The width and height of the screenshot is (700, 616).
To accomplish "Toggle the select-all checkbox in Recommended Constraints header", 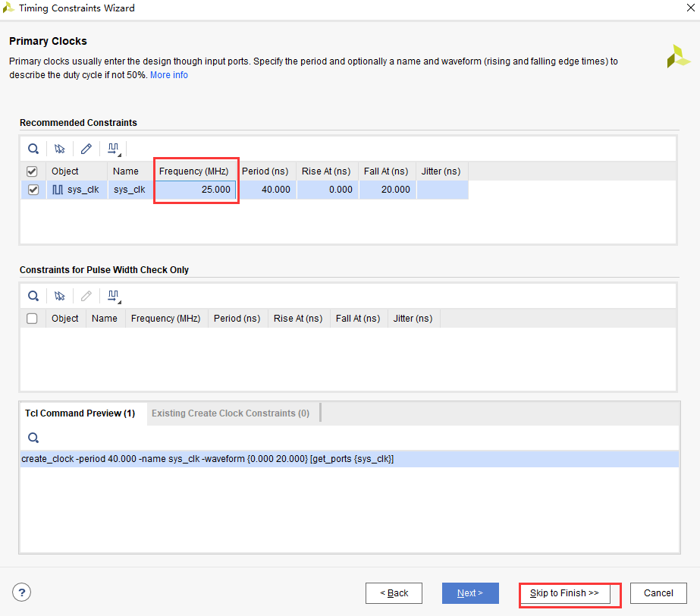I will 33,171.
